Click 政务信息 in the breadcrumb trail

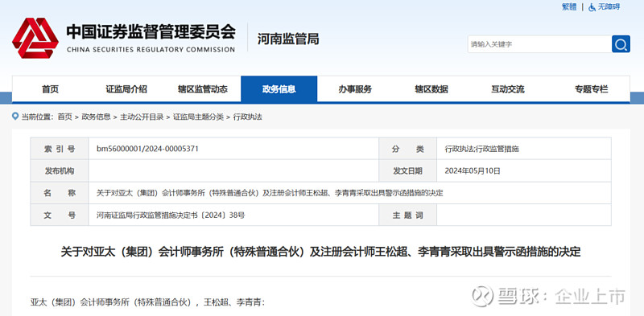tap(96, 117)
